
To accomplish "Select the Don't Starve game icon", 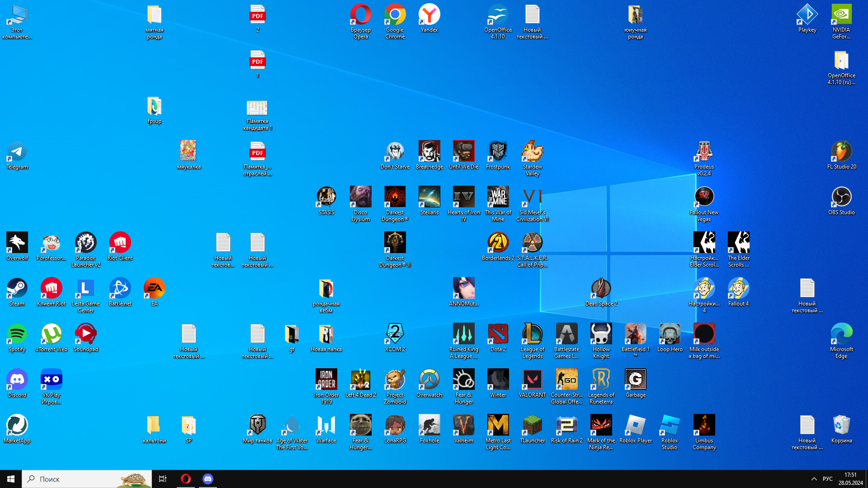I will [x=395, y=155].
